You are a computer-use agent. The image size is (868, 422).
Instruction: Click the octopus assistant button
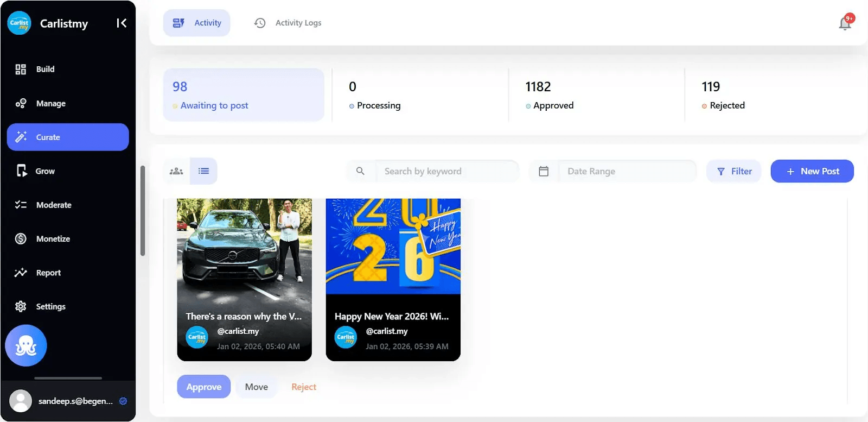[26, 345]
